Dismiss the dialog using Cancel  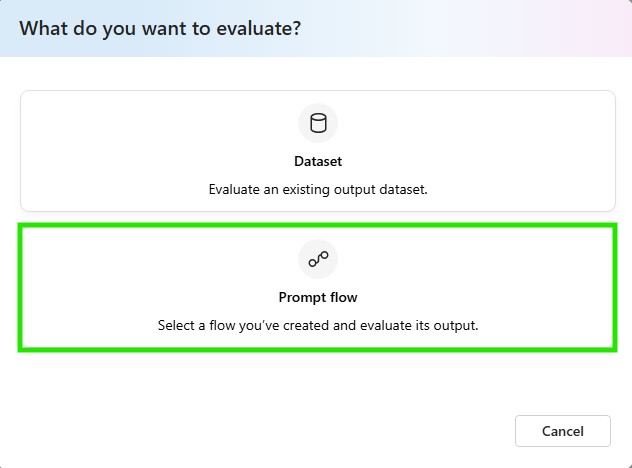(x=563, y=431)
